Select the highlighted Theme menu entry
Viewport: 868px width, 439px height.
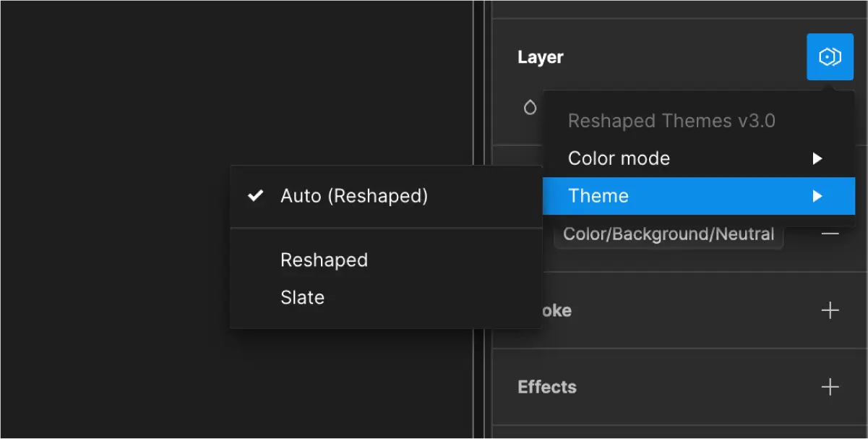[x=698, y=196]
